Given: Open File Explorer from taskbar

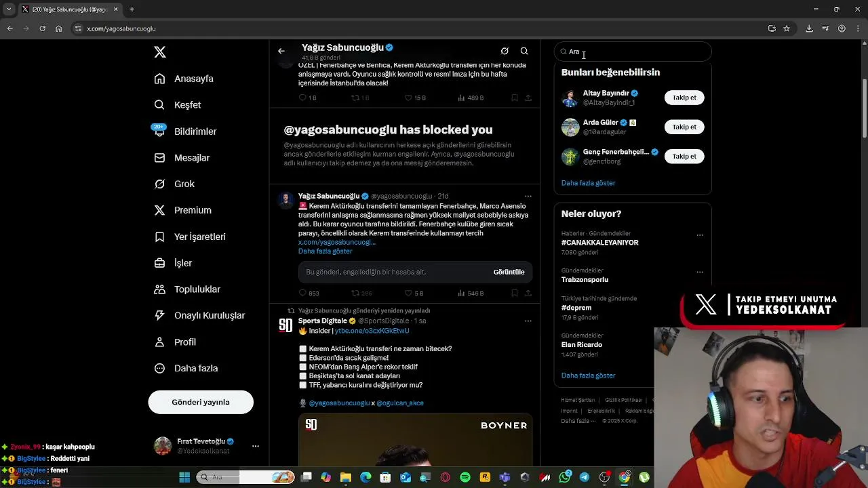Looking at the screenshot, I should click(346, 478).
